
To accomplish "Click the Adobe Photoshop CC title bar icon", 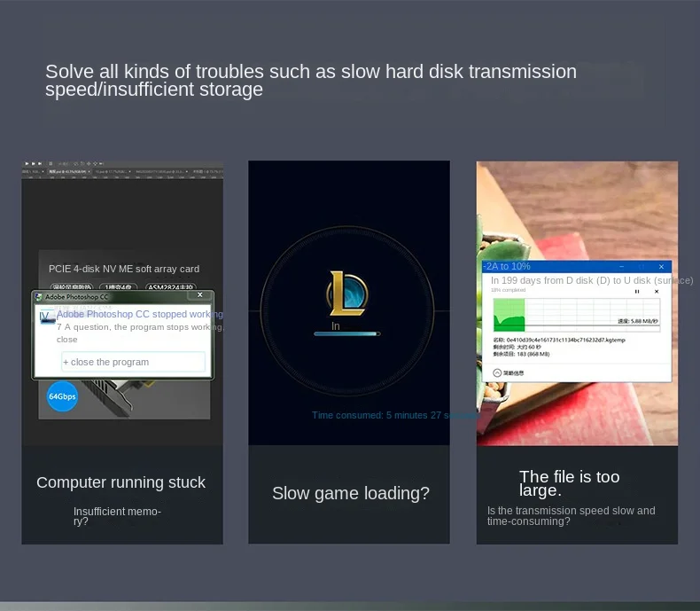I will coord(39,297).
